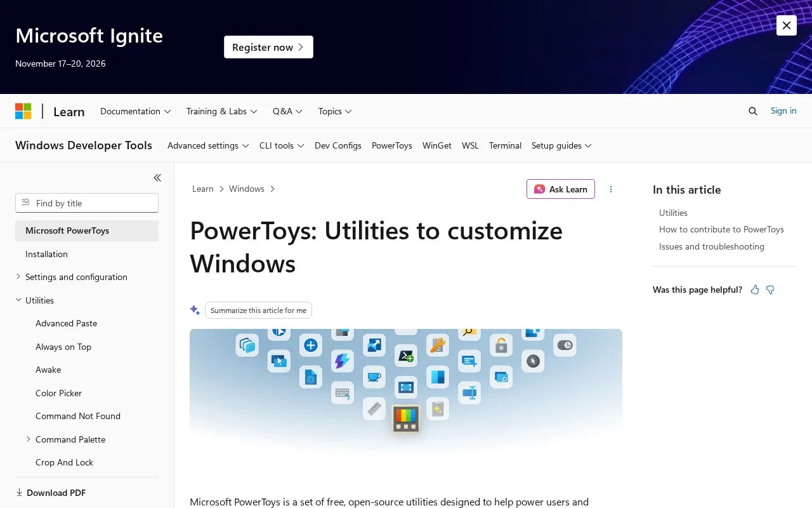Jump to How to contribute to PowerToys
Image resolution: width=812 pixels, height=508 pixels.
[x=721, y=229]
